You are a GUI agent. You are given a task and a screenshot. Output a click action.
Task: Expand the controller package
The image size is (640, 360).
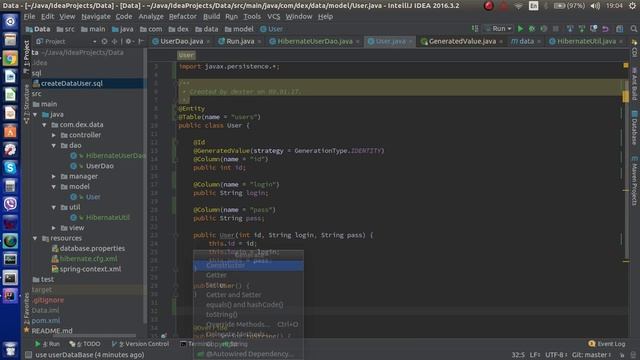(x=54, y=135)
